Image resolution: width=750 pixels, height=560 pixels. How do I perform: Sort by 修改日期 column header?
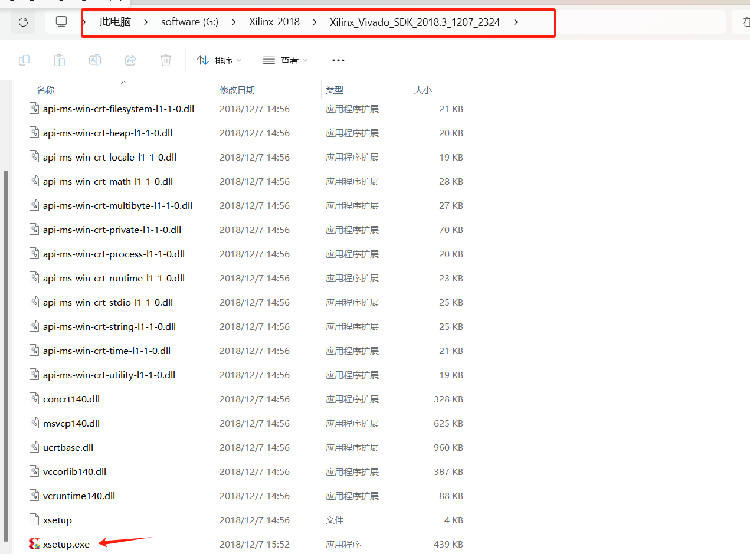(237, 90)
